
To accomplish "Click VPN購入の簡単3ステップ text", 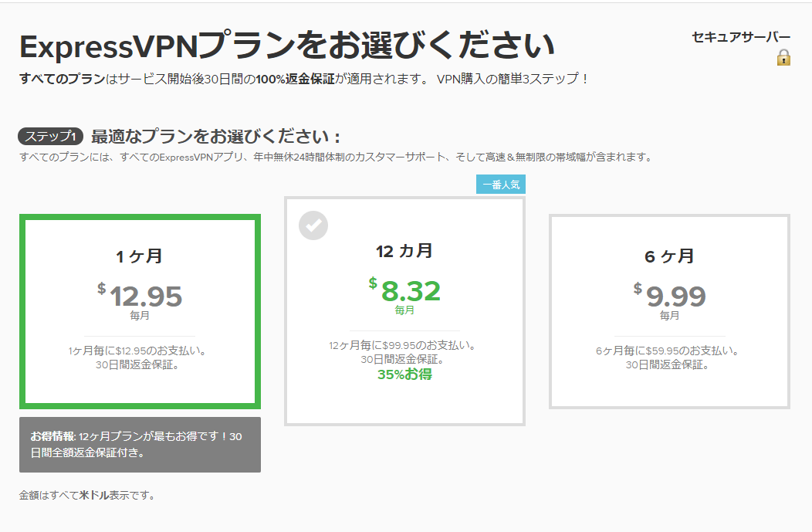I will [513, 79].
